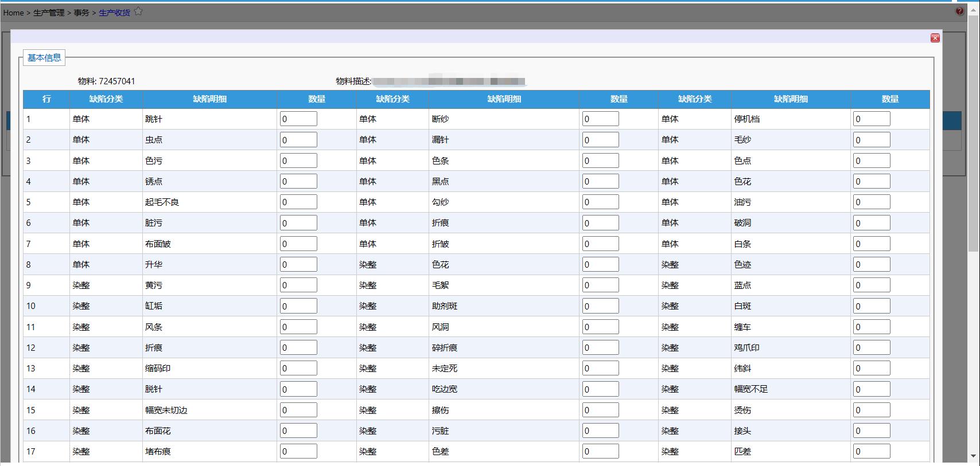Click quantity field for 毛纱
The image size is (980, 466).
click(x=872, y=140)
